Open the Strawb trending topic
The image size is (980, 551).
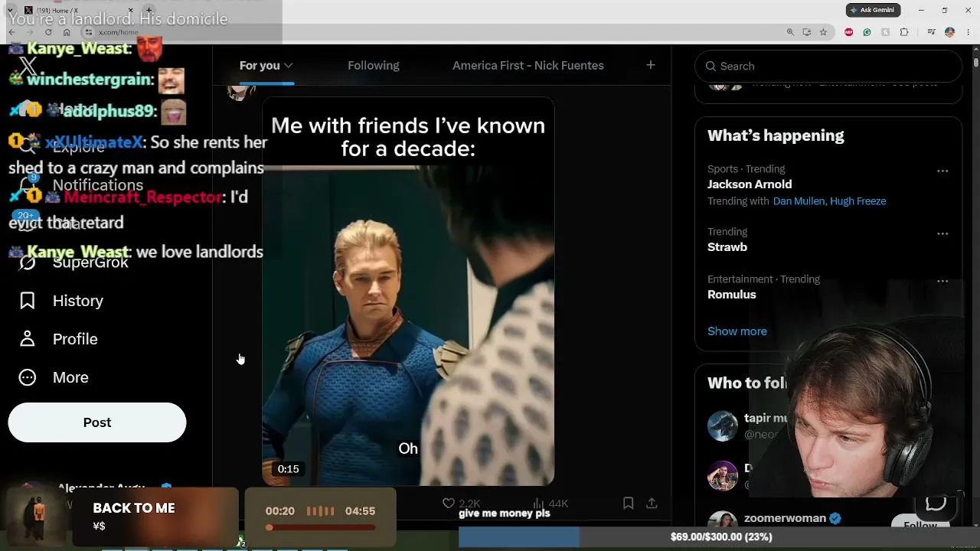[727, 247]
